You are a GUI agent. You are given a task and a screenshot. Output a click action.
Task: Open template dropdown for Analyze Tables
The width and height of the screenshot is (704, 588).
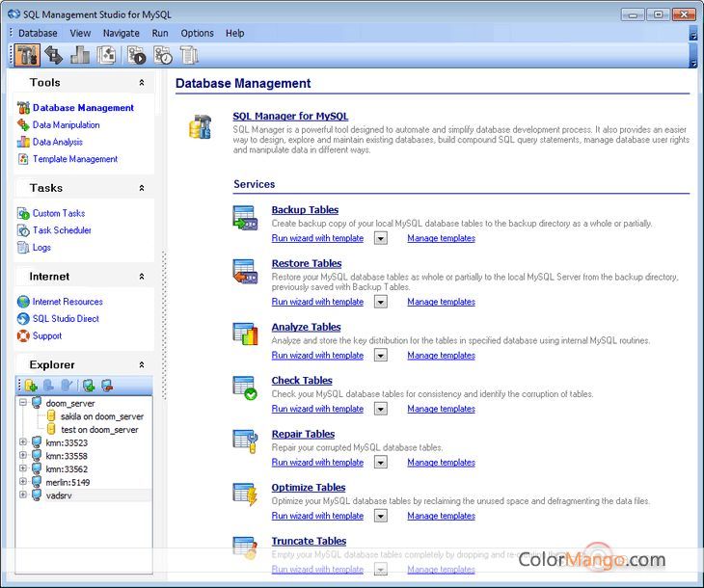[381, 356]
